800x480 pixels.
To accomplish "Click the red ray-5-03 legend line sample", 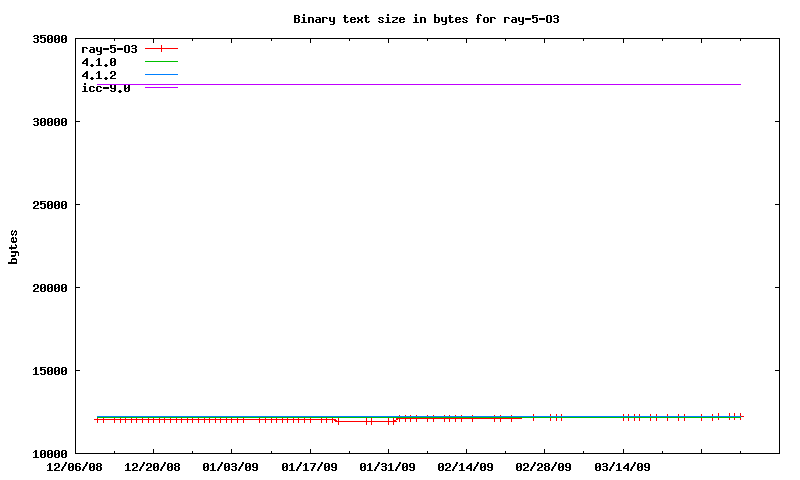I will coord(161,49).
